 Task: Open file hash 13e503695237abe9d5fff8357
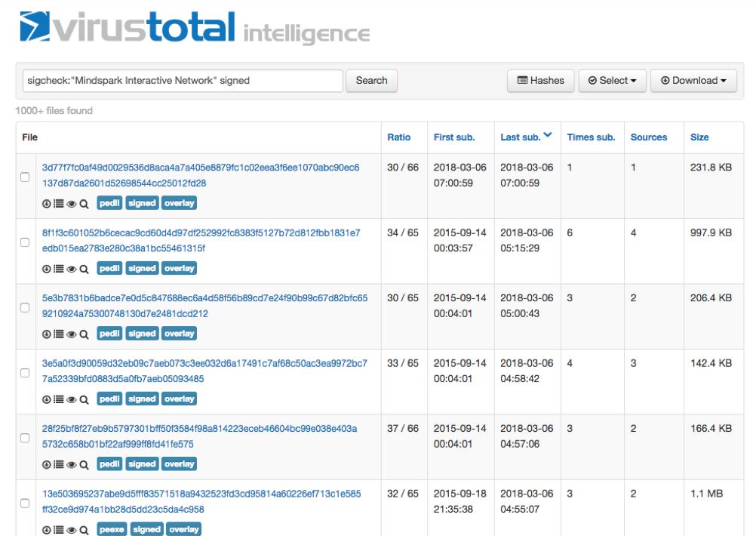(201, 501)
